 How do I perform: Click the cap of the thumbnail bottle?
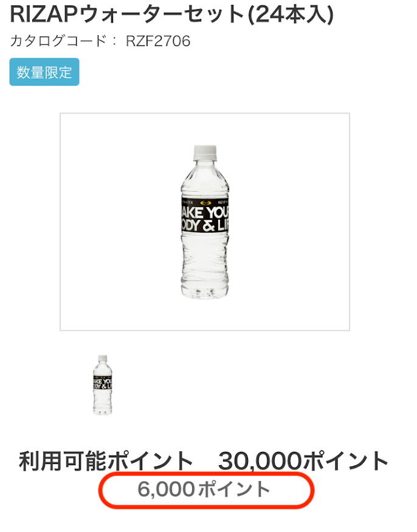[103, 358]
